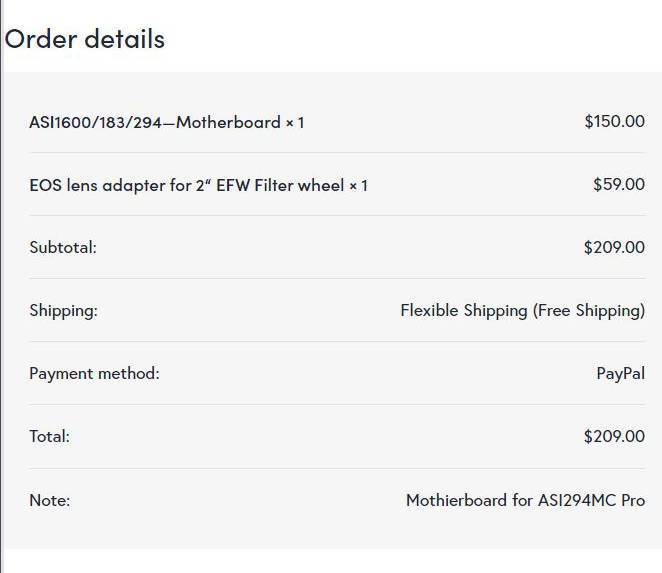This screenshot has height=573, width=662.
Task: Open the ASI1600/183/294 Motherboard product link
Action: pos(155,122)
